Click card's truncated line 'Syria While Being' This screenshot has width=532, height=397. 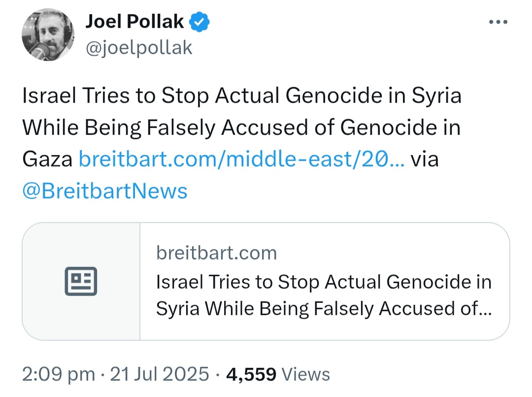pos(324,308)
